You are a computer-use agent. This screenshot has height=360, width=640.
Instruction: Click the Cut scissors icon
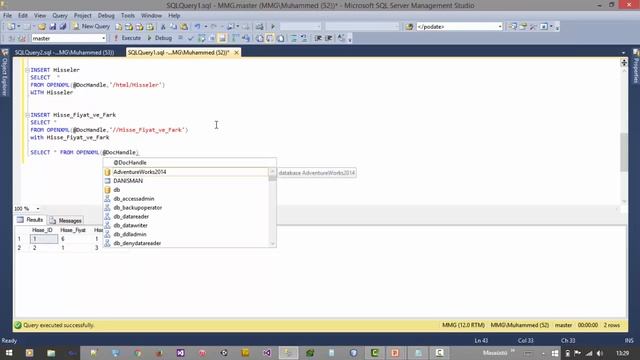[x=163, y=27]
